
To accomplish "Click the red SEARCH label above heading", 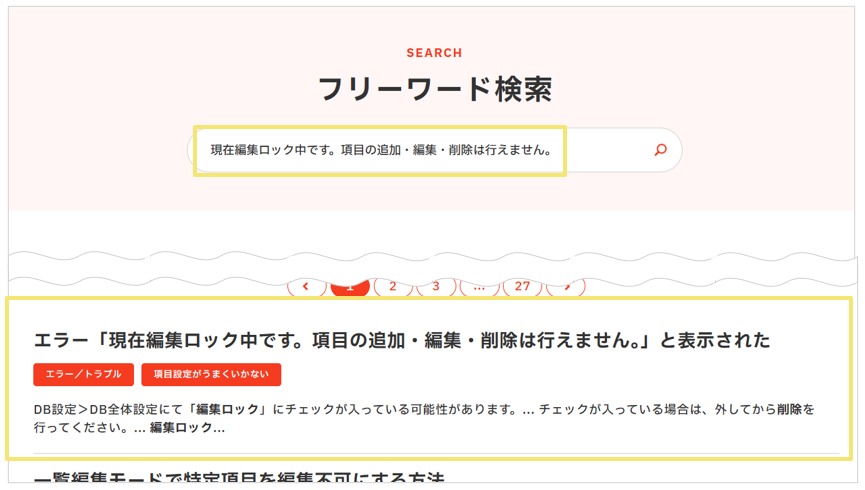I will (434, 53).
